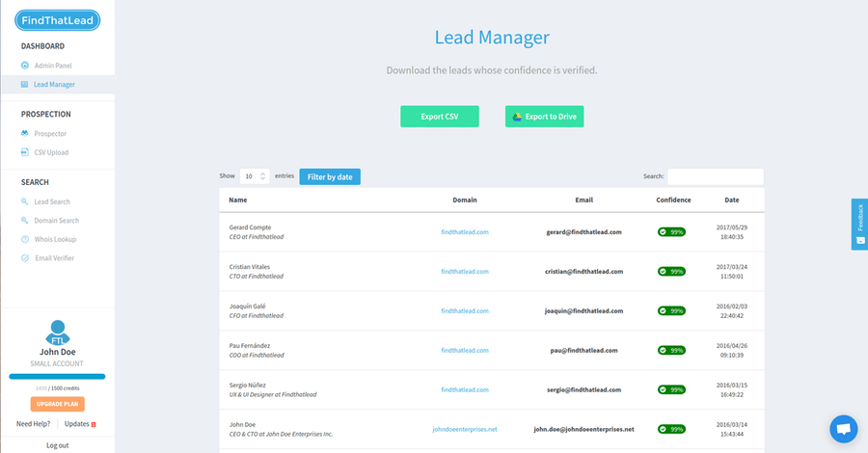
Task: Click the credits usage progress bar
Action: (57, 377)
